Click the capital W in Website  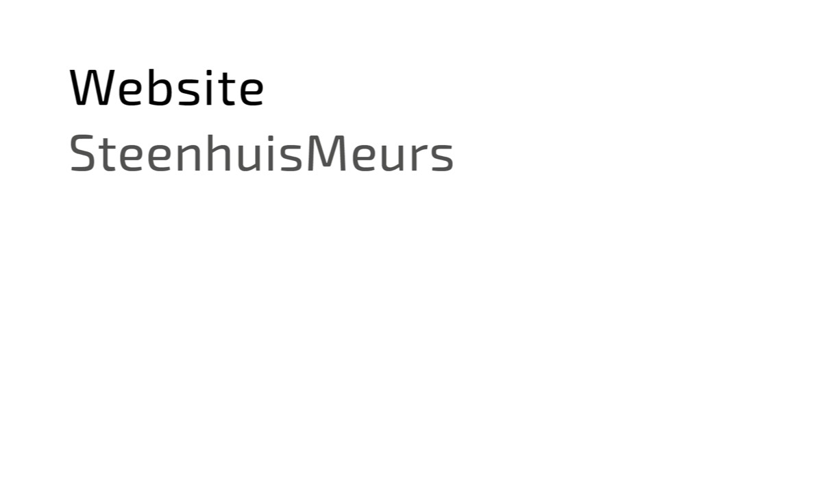(x=93, y=88)
